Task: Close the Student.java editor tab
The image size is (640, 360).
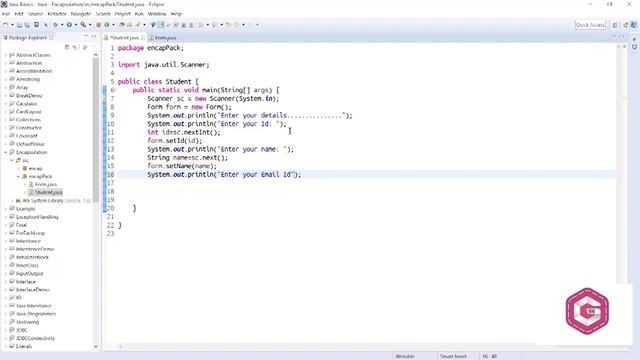Action: [x=143, y=38]
